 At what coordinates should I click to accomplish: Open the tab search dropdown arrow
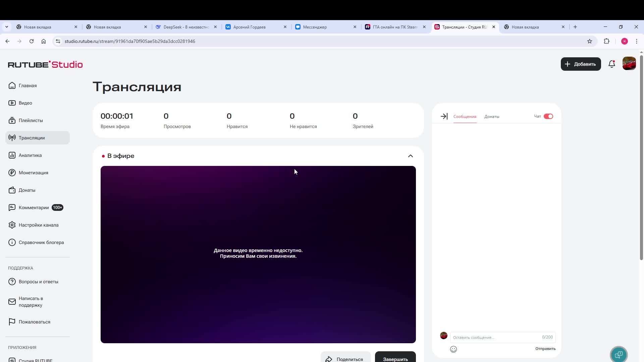(x=7, y=27)
